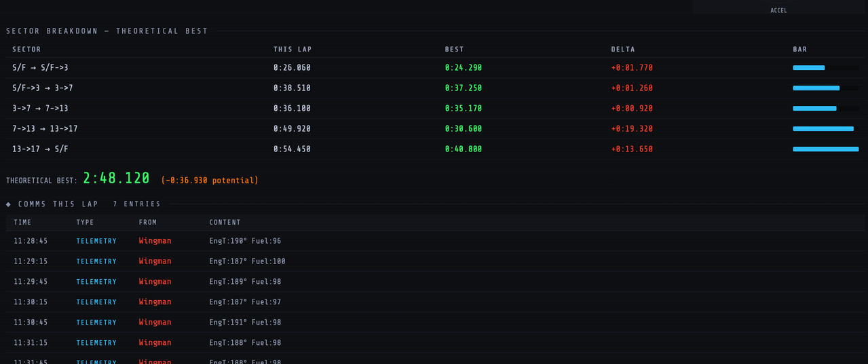The height and width of the screenshot is (364, 868).
Task: Click content EngT:187° Fuel:97
Action: (x=245, y=302)
